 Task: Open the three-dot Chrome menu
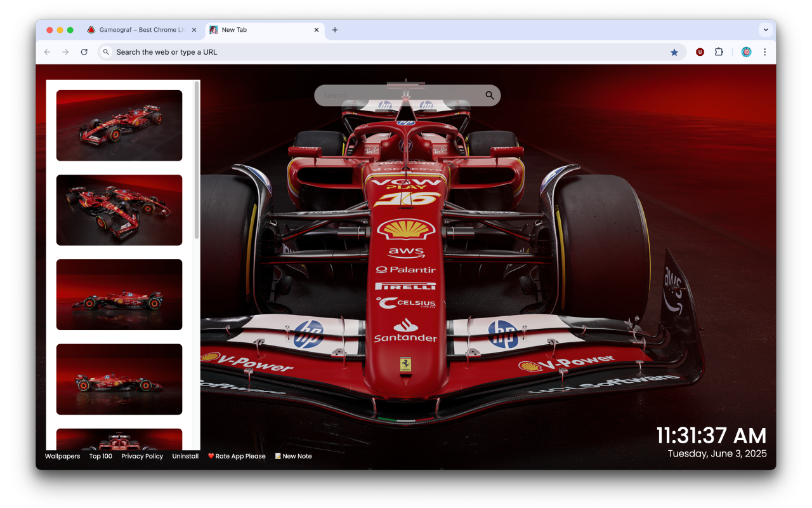[765, 51]
